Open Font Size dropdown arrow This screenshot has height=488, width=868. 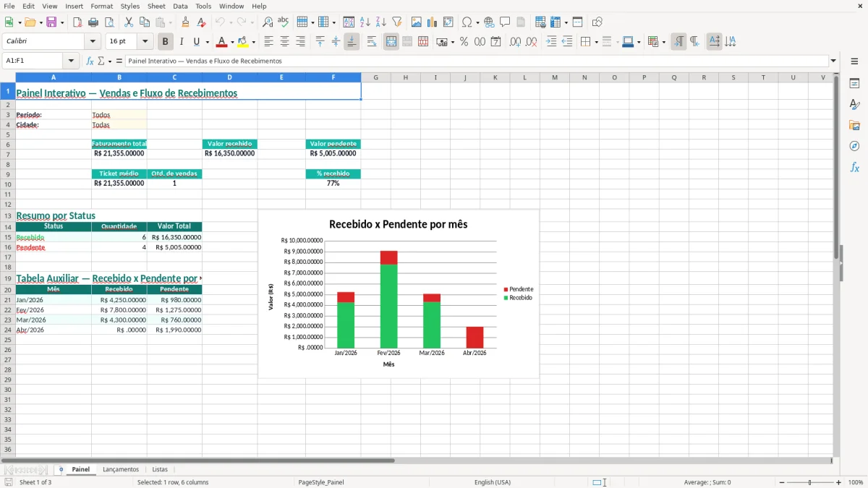[145, 42]
